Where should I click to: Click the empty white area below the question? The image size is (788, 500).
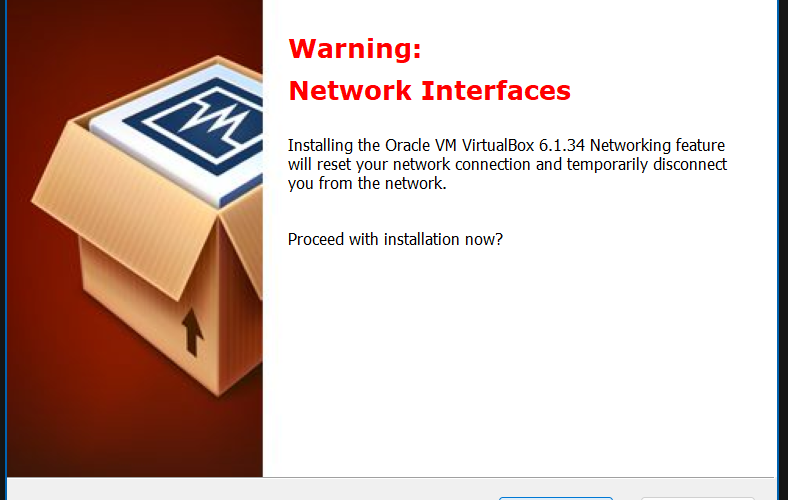(518, 362)
